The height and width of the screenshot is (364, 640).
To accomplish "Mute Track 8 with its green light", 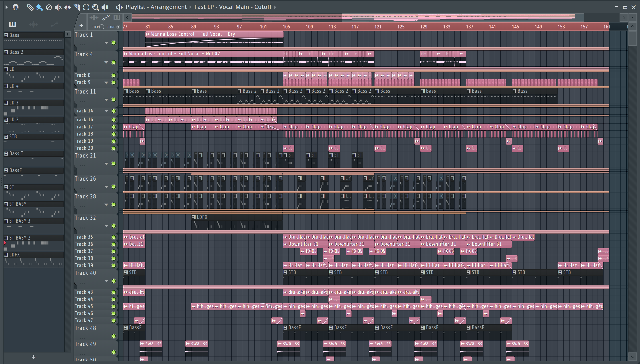I will click(x=114, y=75).
